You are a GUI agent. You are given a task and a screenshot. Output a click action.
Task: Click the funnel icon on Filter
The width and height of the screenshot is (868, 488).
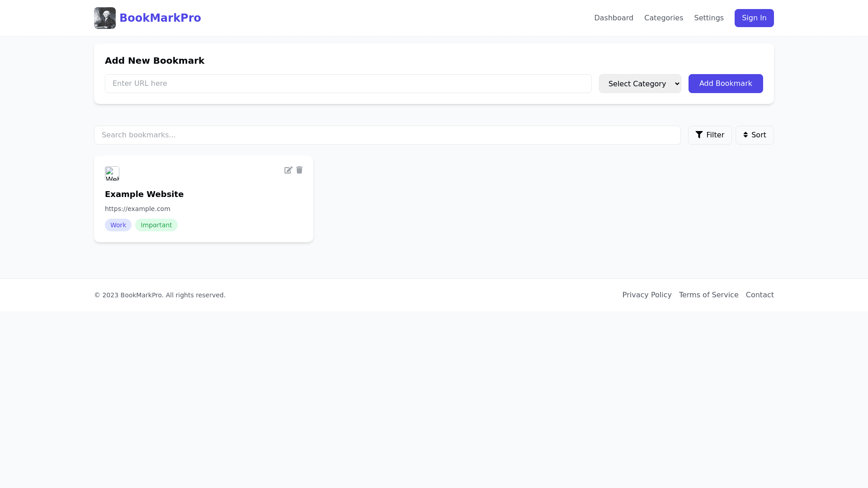pyautogui.click(x=699, y=135)
